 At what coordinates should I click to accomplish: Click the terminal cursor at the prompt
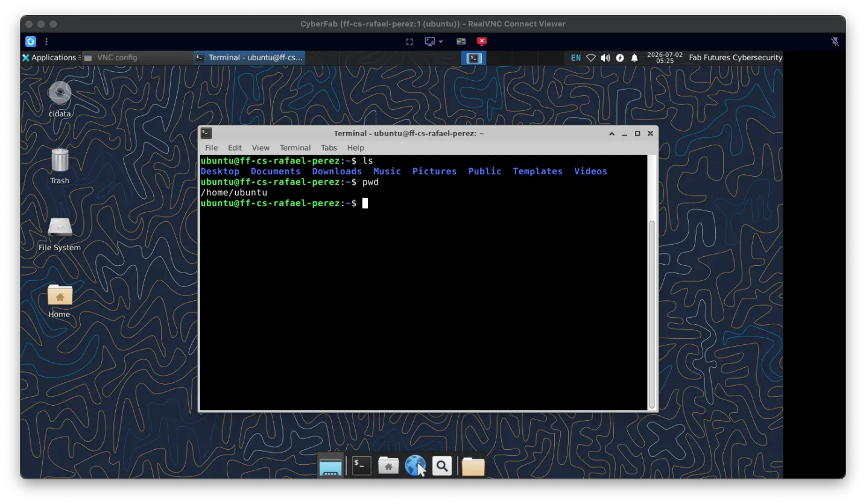tap(365, 203)
